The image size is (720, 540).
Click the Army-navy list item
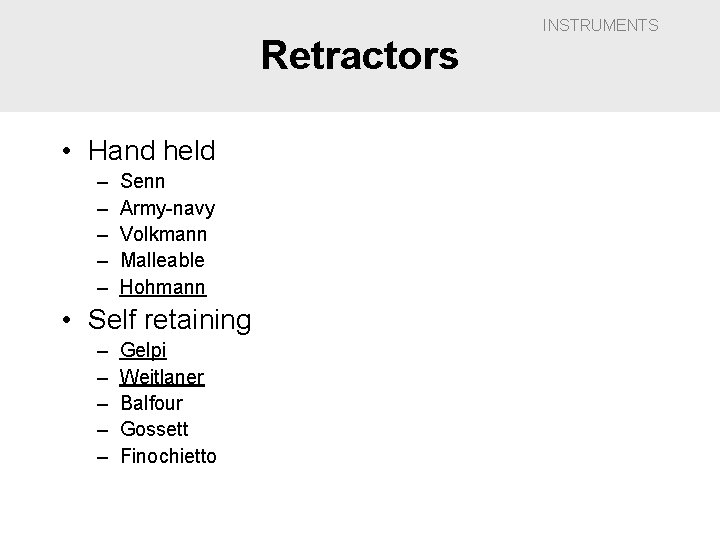click(x=167, y=208)
